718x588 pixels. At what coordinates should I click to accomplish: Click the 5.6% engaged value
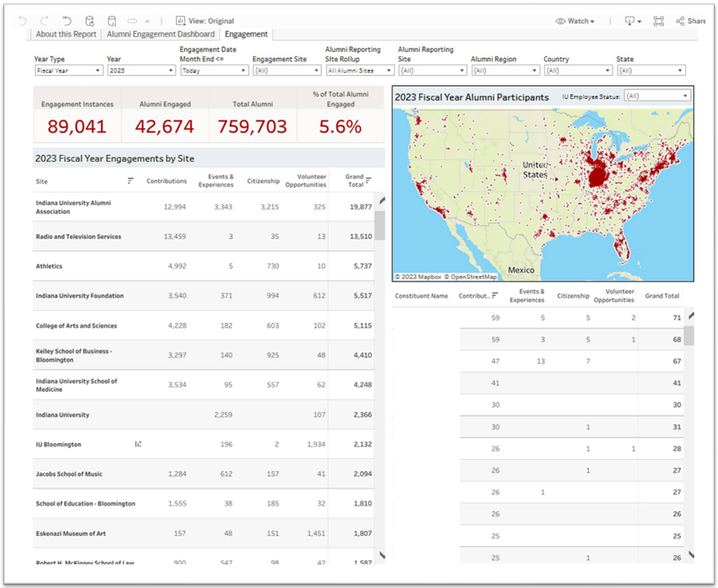[340, 126]
